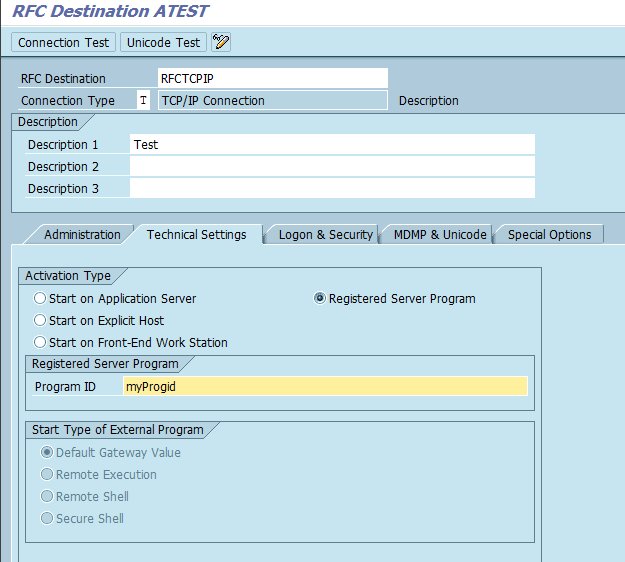Switch to the Technical Settings tab
Viewport: 625px width, 562px height.
tap(197, 235)
